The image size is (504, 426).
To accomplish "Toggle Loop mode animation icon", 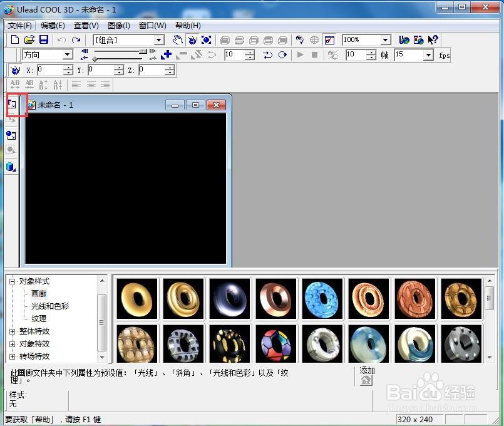I will coord(282,55).
